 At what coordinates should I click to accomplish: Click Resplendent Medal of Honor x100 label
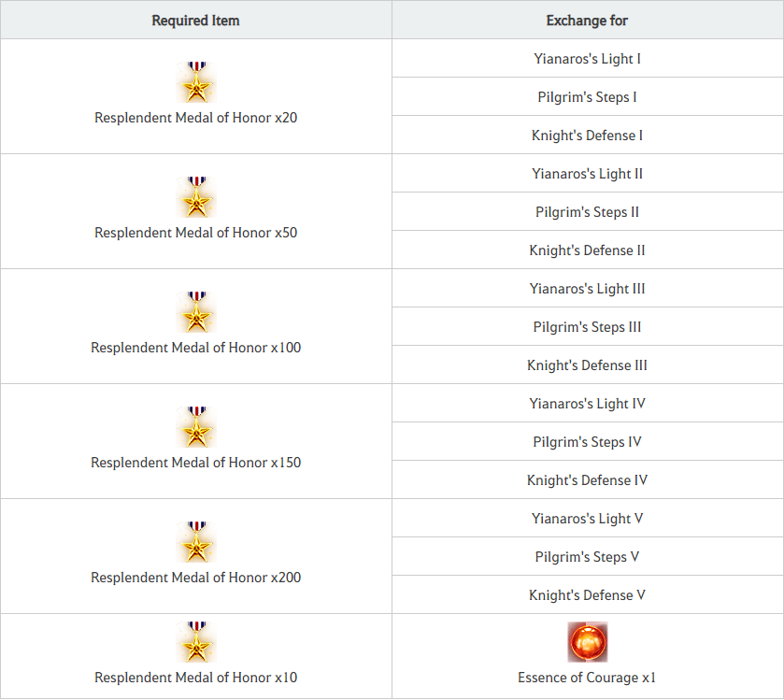coord(196,348)
